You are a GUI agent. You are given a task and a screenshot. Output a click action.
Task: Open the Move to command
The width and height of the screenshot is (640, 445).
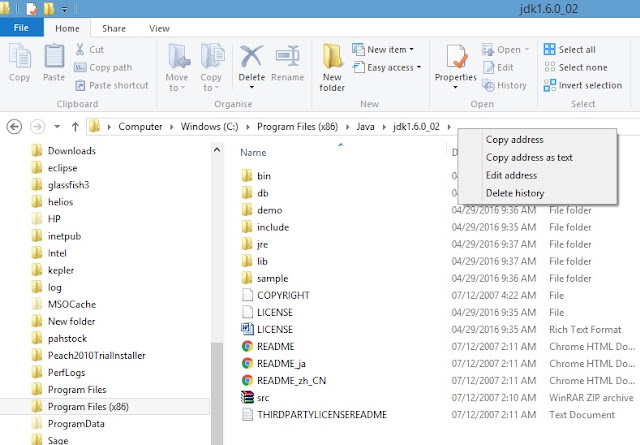coord(177,68)
